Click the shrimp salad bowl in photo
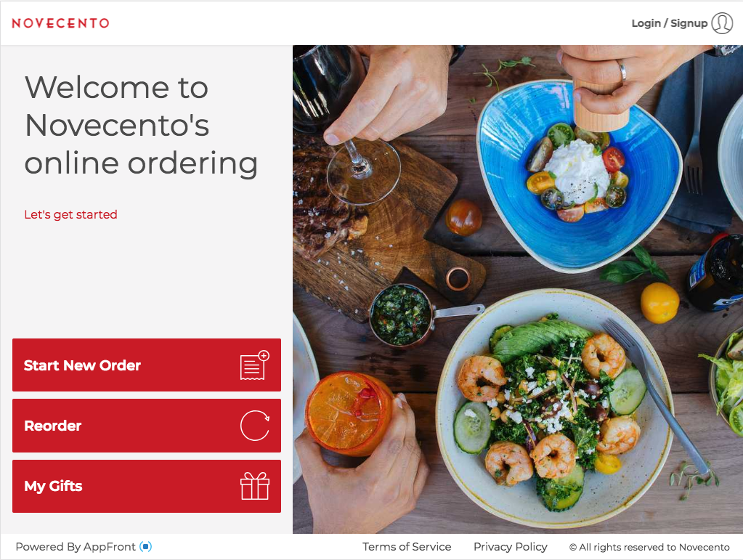Viewport: 743px width, 560px height. pos(554,408)
